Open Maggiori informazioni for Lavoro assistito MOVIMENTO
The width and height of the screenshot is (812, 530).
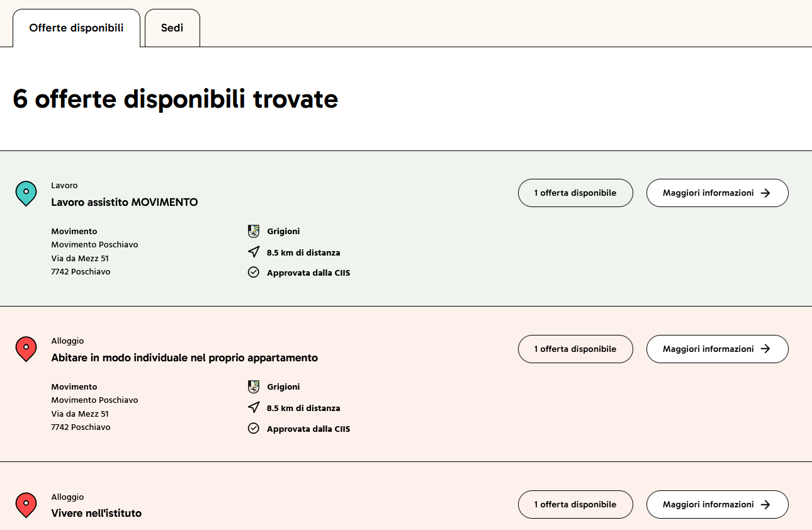coord(717,193)
